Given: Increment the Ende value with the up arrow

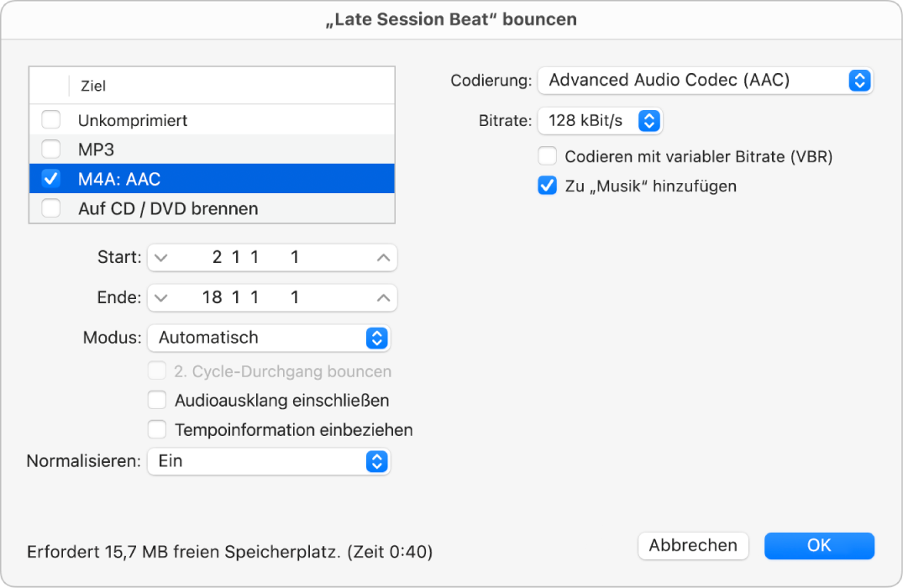Looking at the screenshot, I should click(x=383, y=297).
